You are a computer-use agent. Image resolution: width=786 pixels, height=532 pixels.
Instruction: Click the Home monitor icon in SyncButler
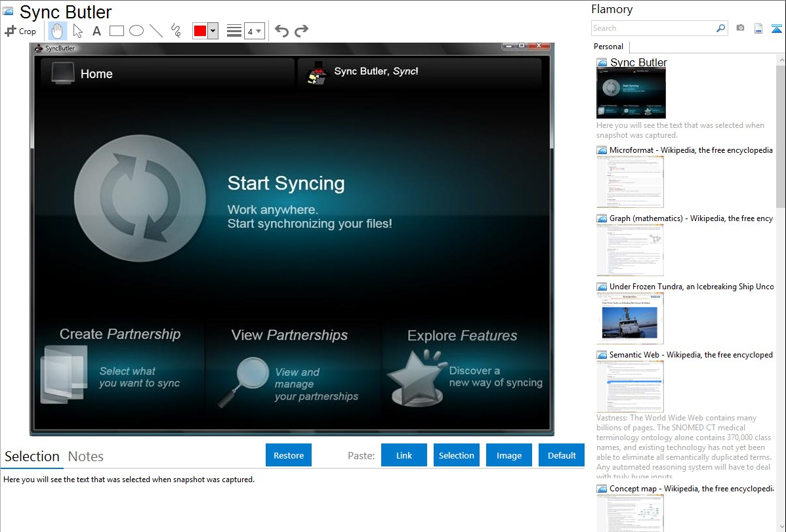(63, 73)
